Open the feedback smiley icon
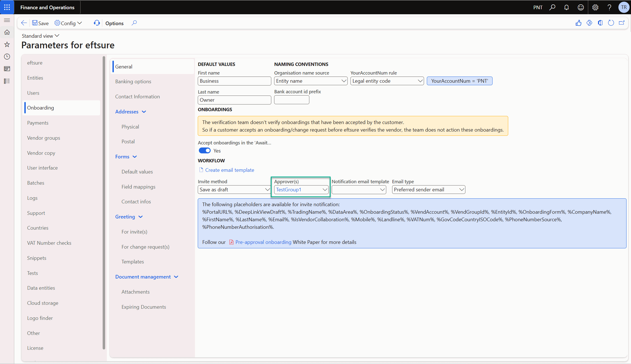Viewport: 631px width, 364px height. pyautogui.click(x=581, y=7)
